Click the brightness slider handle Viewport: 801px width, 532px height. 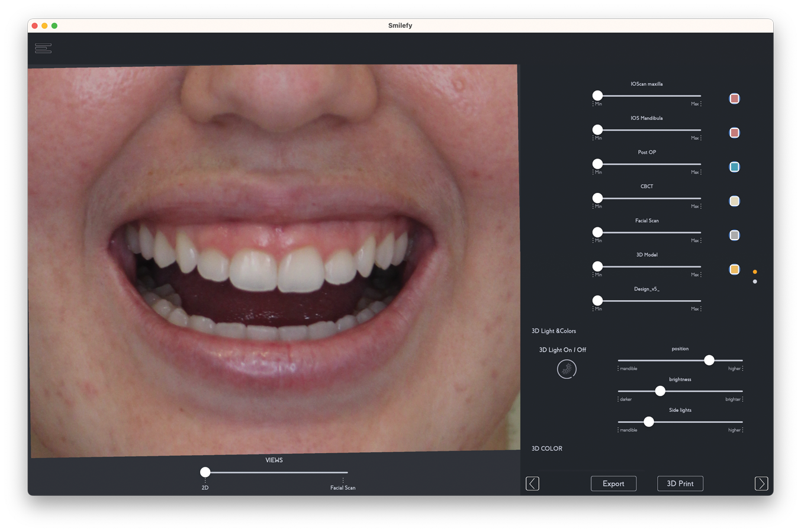(x=660, y=391)
